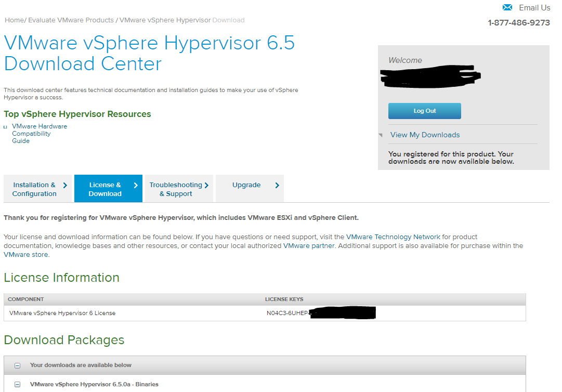The width and height of the screenshot is (562, 392).
Task: Click the 'License Information' heading
Action: (x=62, y=278)
